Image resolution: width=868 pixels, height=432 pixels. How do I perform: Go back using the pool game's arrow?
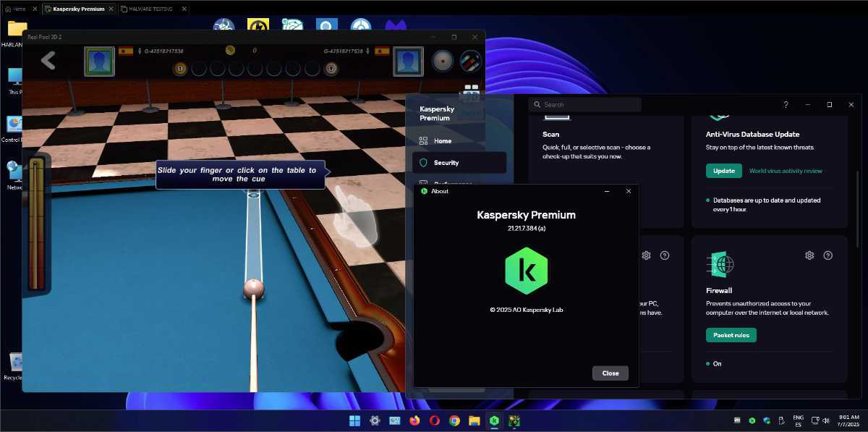(x=48, y=60)
